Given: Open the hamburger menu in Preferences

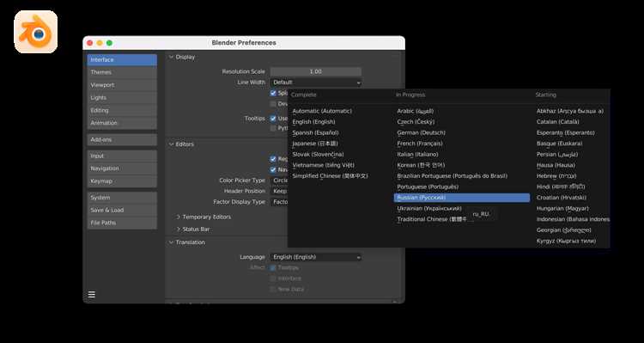Looking at the screenshot, I should tap(92, 295).
